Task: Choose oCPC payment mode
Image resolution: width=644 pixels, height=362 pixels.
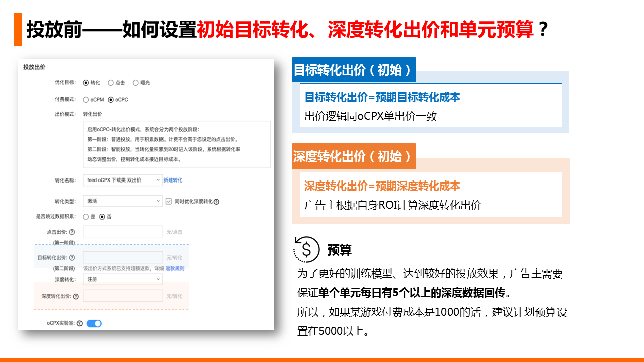Action: (111, 100)
